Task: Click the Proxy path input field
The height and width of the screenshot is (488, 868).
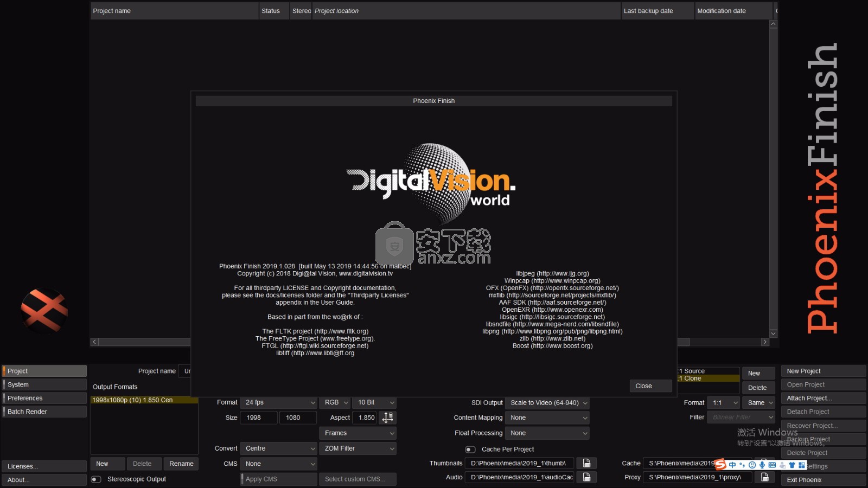Action: tap(697, 477)
